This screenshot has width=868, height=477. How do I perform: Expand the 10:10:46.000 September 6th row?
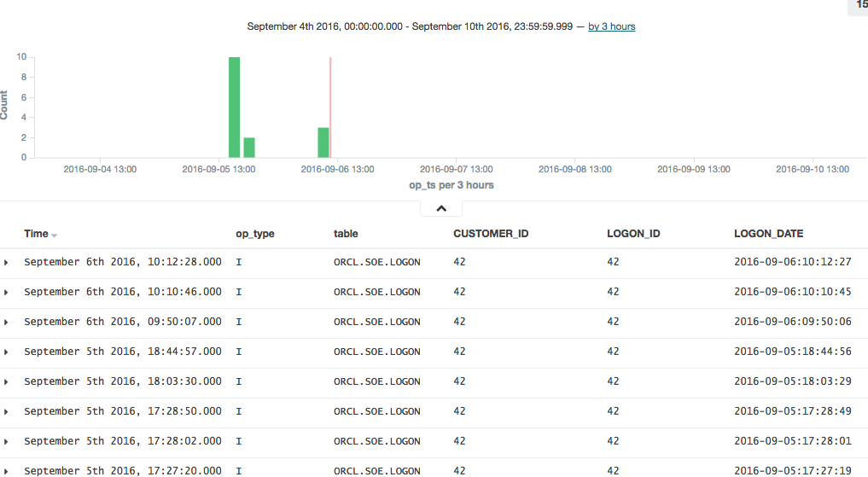[7, 293]
